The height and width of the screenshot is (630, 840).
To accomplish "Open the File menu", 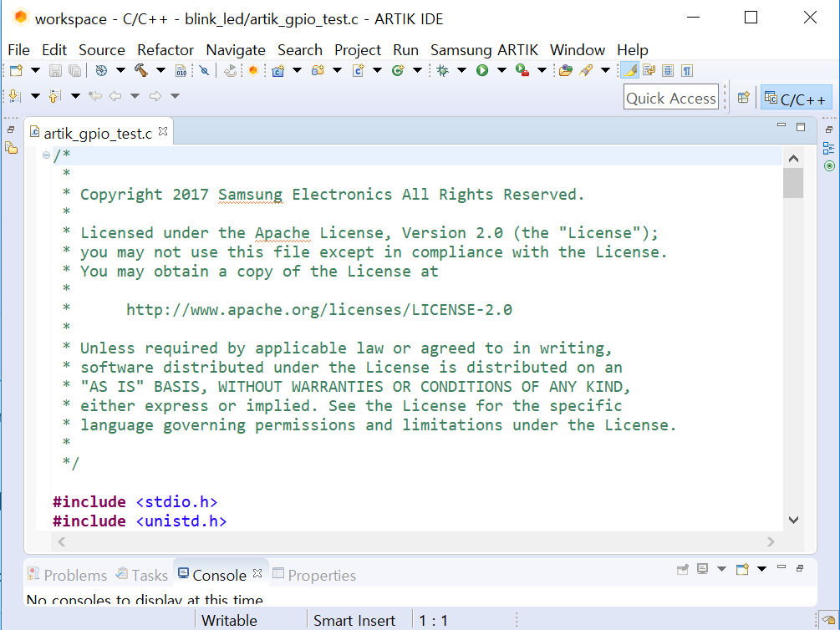I will tap(18, 50).
